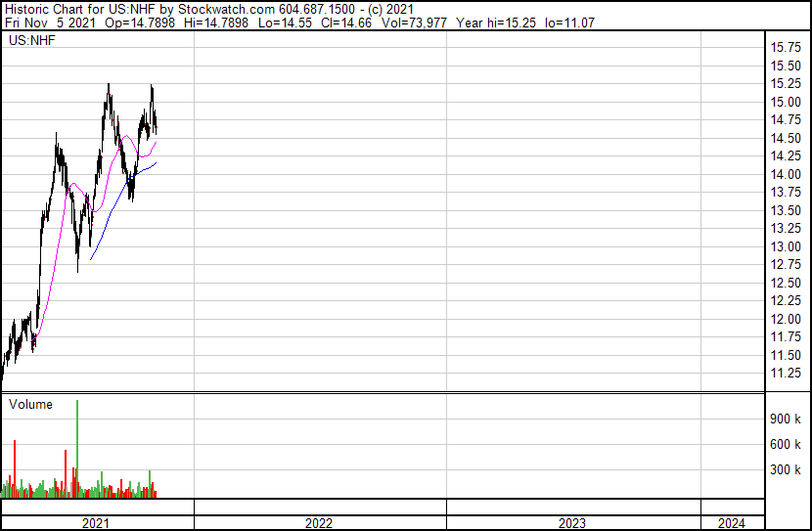Image resolution: width=812 pixels, height=531 pixels.
Task: Click the 600 k volume axis label
Action: pyautogui.click(x=787, y=444)
